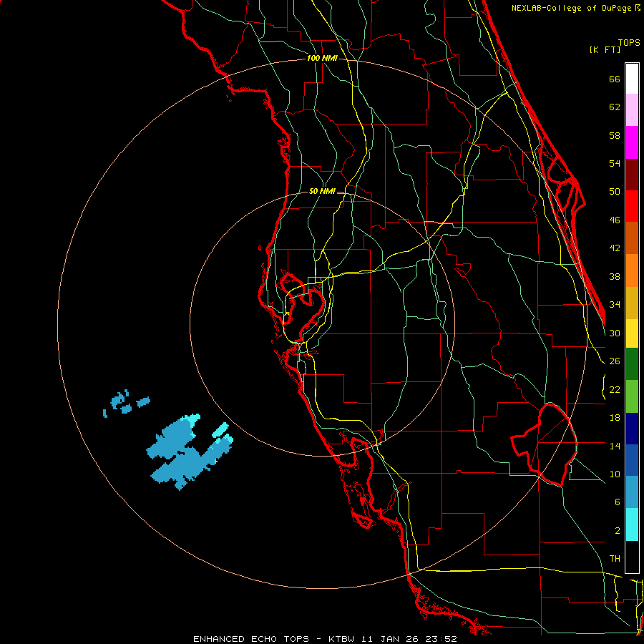The image size is (644, 644).
Task: Click the '14' legend value
Action: [x=615, y=446]
